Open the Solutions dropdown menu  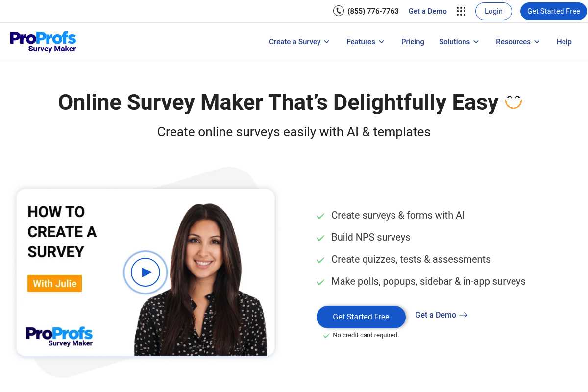[x=459, y=42]
